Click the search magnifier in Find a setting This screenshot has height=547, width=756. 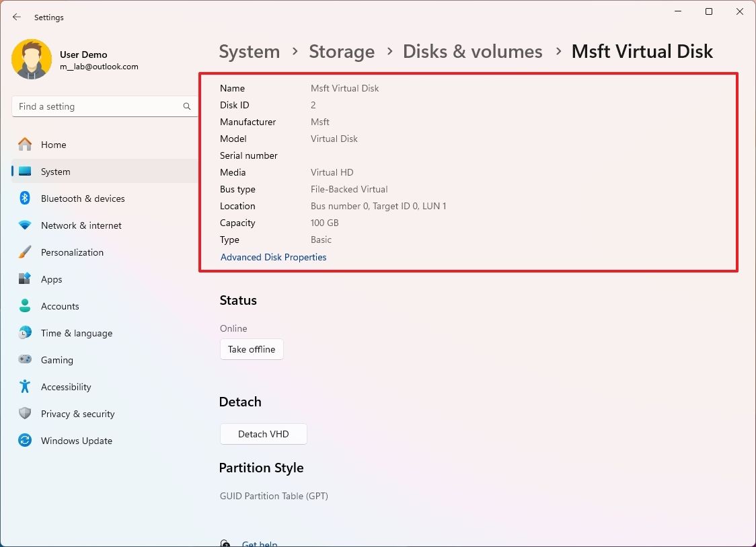(186, 106)
